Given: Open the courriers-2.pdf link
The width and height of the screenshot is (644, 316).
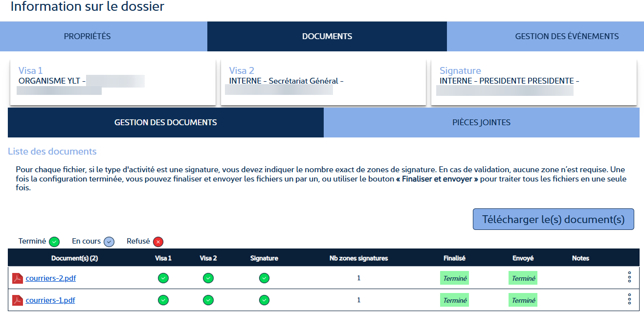Looking at the screenshot, I should pos(51,278).
